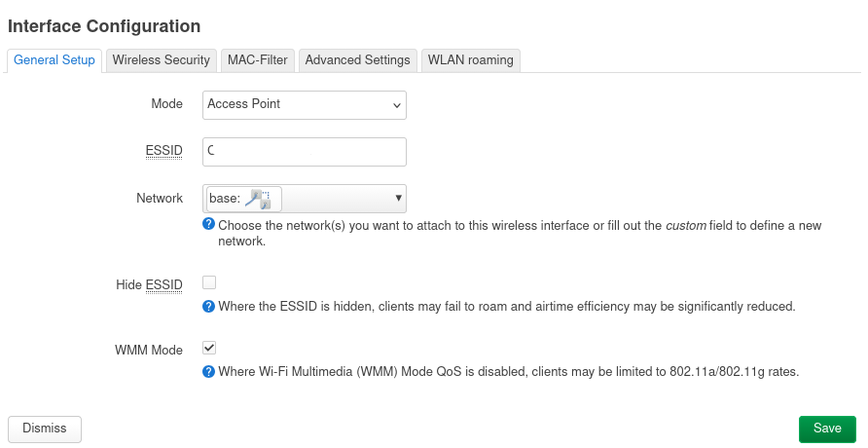868x448 pixels.
Task: Click the help icon beside WMM Mode hint
Action: click(x=209, y=371)
